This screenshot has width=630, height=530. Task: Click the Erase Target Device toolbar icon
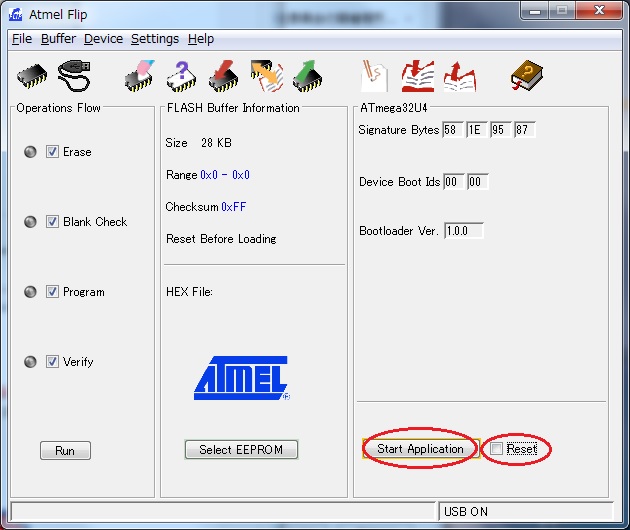coord(139,76)
